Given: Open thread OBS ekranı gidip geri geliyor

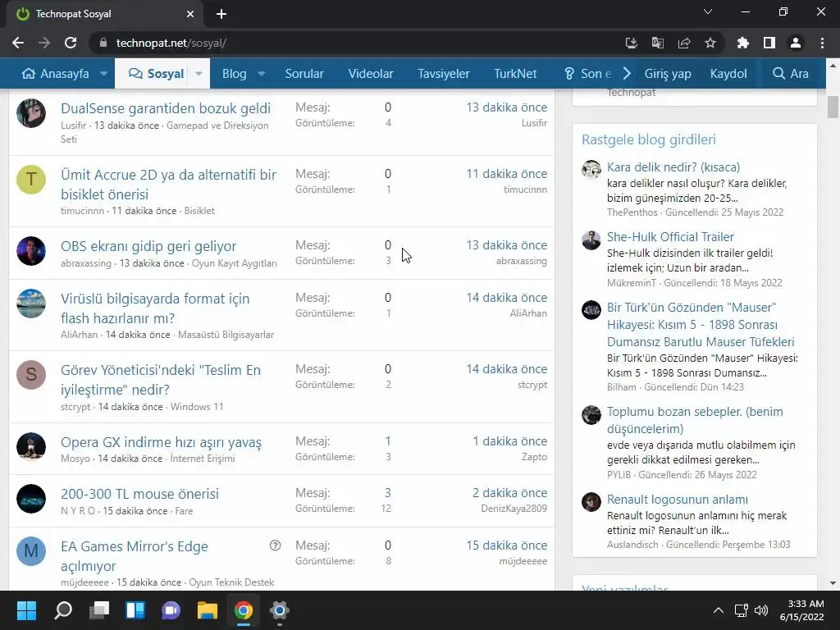Looking at the screenshot, I should tap(148, 246).
